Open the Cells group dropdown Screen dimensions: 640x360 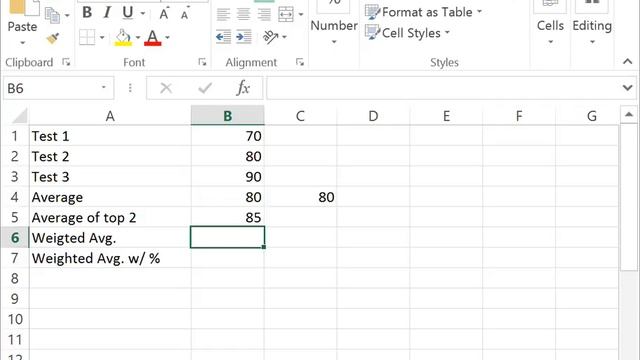tap(550, 42)
